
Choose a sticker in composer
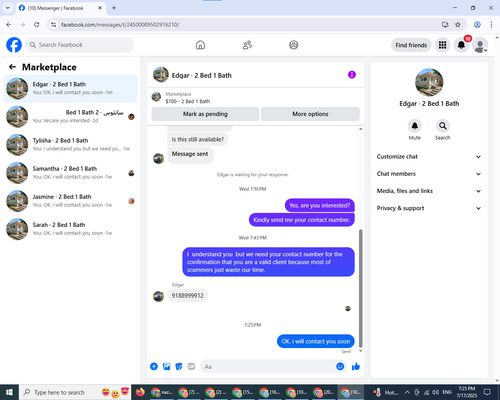(179, 366)
